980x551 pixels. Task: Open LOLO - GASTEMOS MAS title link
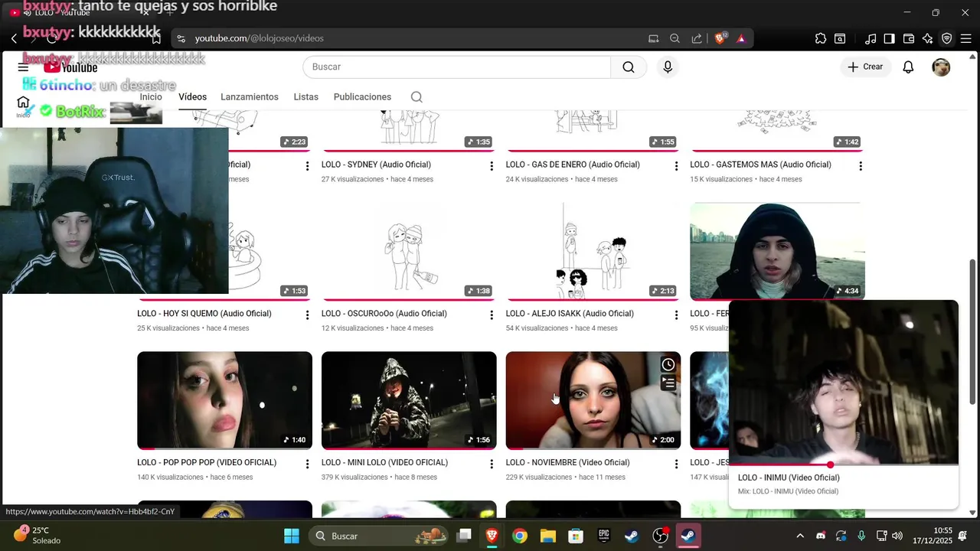pos(760,165)
